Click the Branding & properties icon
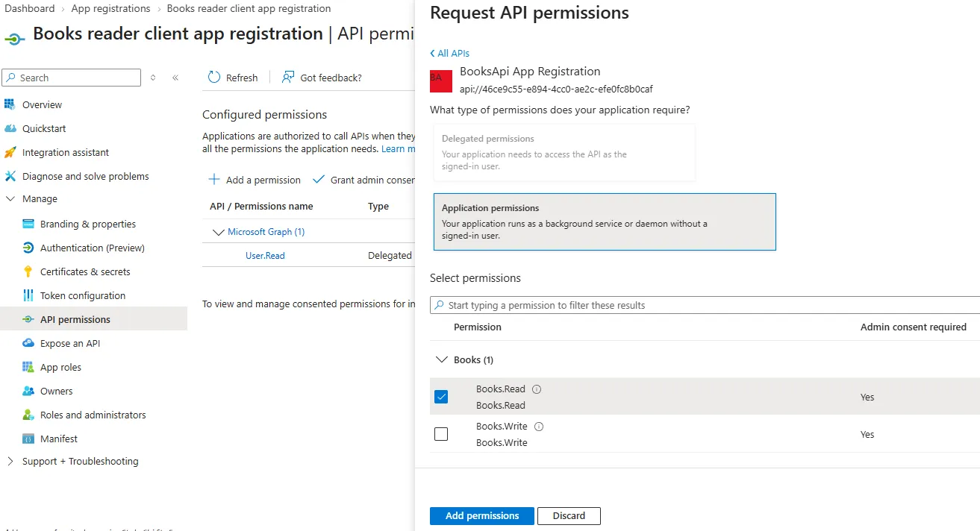Image resolution: width=980 pixels, height=531 pixels. pyautogui.click(x=28, y=224)
